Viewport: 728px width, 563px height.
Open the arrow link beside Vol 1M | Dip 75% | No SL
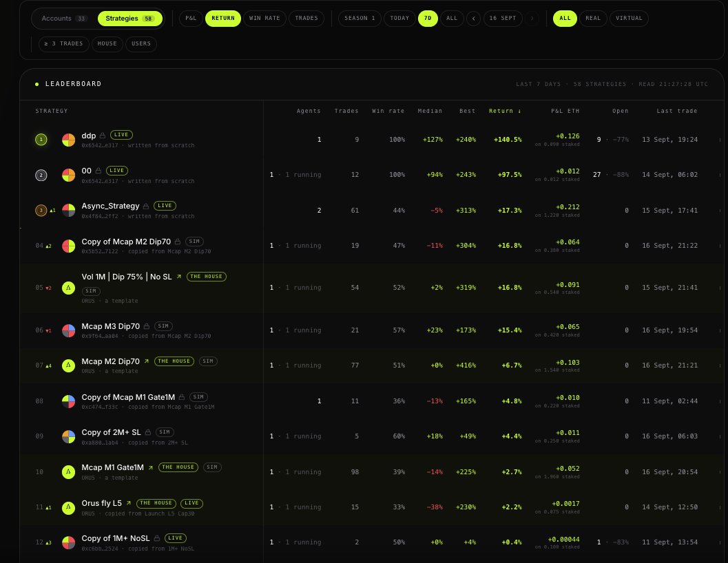click(x=179, y=277)
